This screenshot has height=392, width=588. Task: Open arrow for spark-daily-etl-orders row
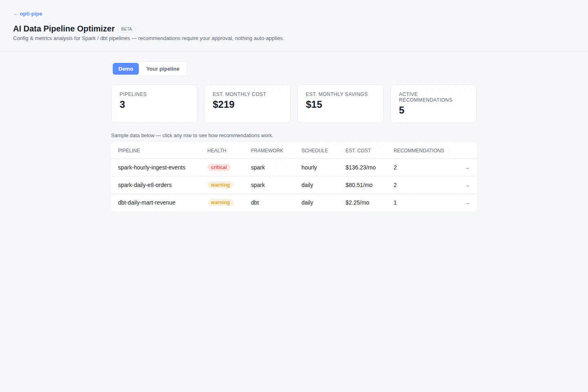point(467,185)
